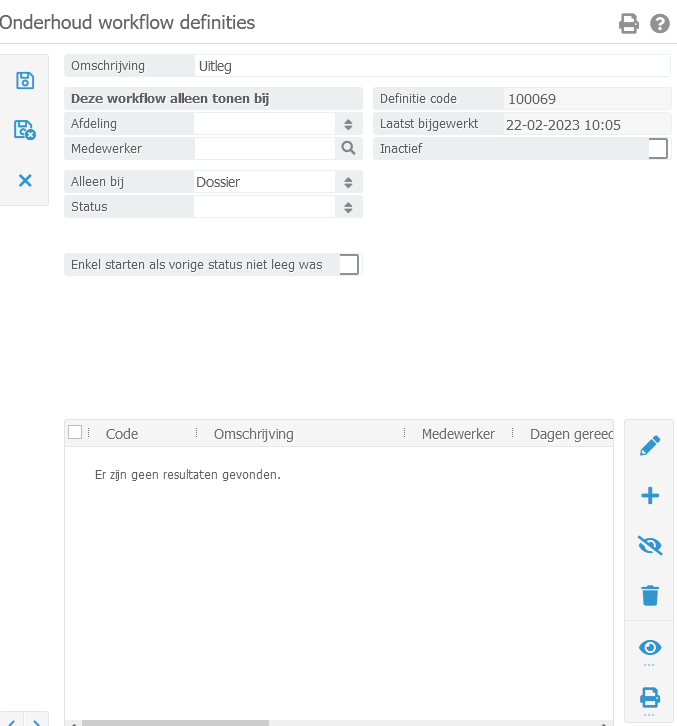Viewport: 677px width, 726px height.
Task: Sort by Code column header
Action: tap(122, 434)
